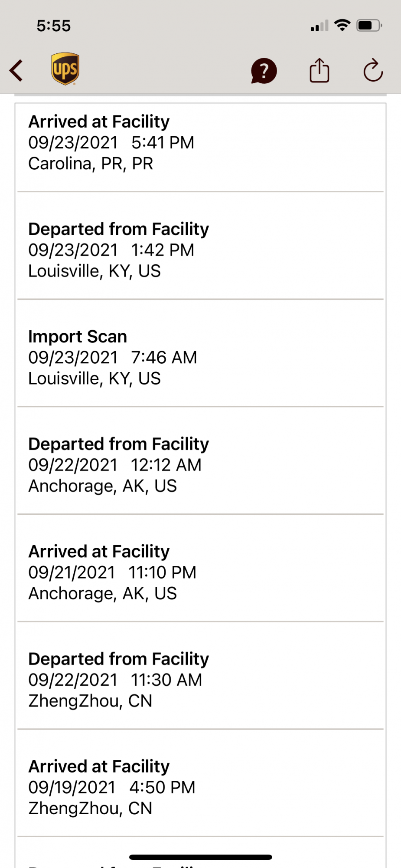Image resolution: width=401 pixels, height=868 pixels.
Task: Tap the home indicator bar at bottom
Action: coord(200,857)
